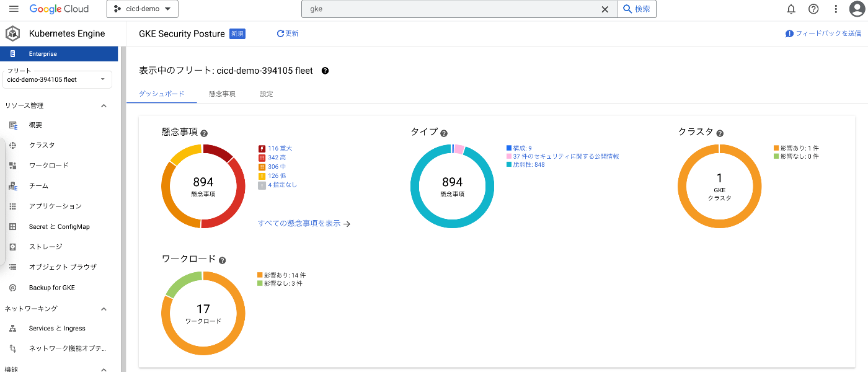
Task: Clear the search field with X icon
Action: coord(605,9)
